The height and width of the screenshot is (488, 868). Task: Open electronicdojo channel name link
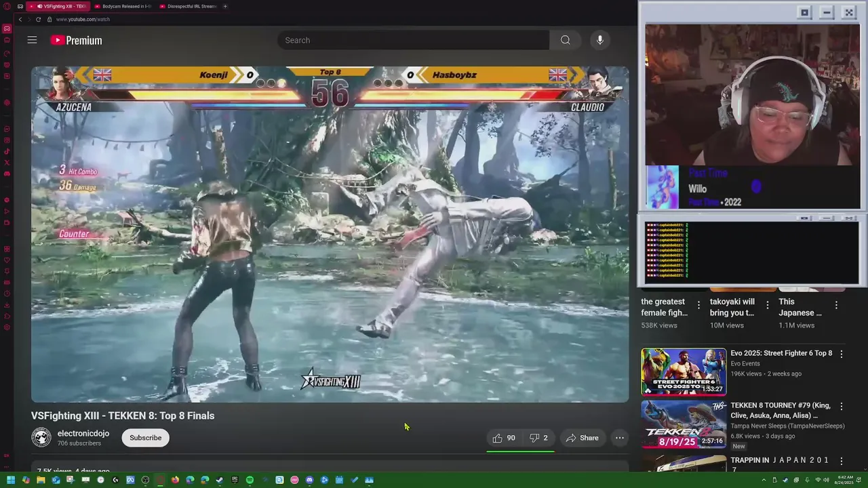[83, 434]
